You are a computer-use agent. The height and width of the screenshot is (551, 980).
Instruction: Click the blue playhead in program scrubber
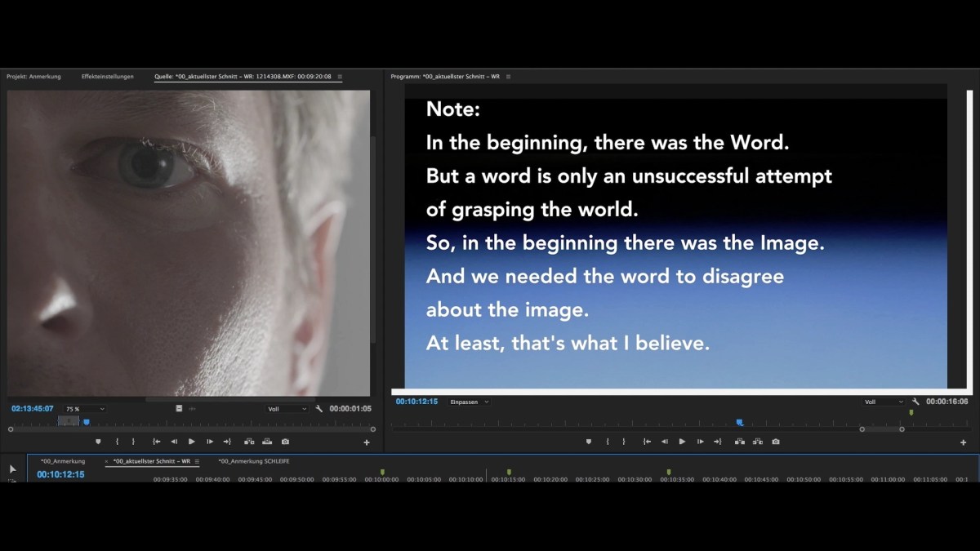tap(740, 423)
